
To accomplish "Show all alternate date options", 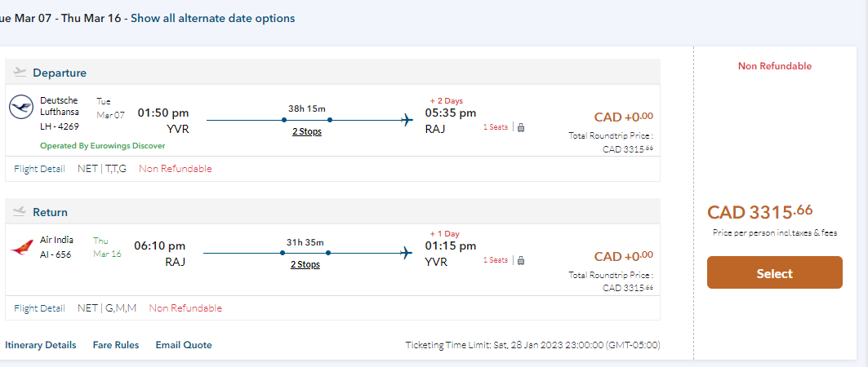I will click(213, 18).
